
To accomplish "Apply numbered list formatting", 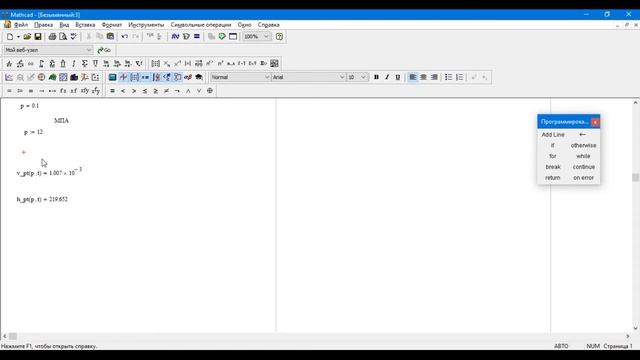I will point(460,77).
